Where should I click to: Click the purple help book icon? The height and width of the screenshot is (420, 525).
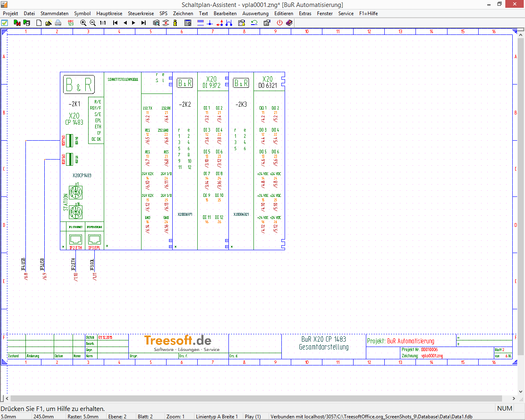(x=289, y=23)
